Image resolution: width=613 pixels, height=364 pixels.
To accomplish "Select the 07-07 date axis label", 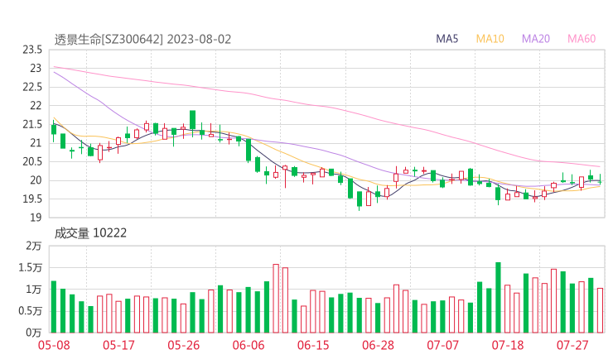I will (442, 345).
